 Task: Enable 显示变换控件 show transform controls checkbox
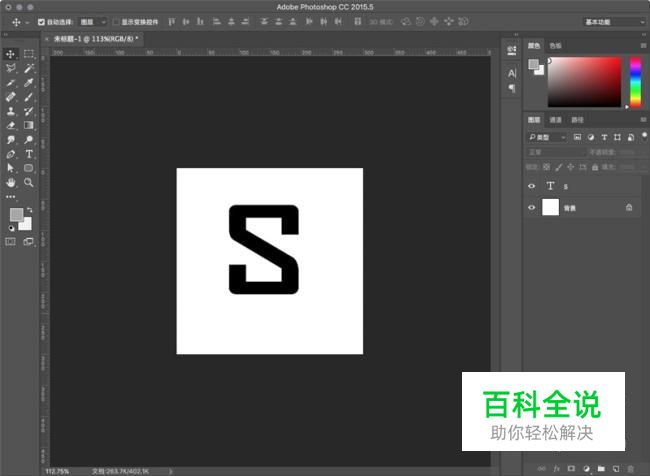coord(116,22)
